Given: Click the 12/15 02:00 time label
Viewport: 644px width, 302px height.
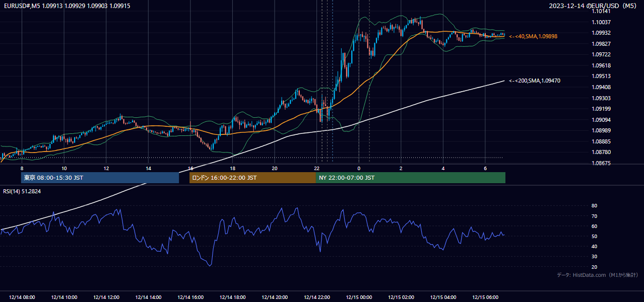Looking at the screenshot, I should click(401, 297).
